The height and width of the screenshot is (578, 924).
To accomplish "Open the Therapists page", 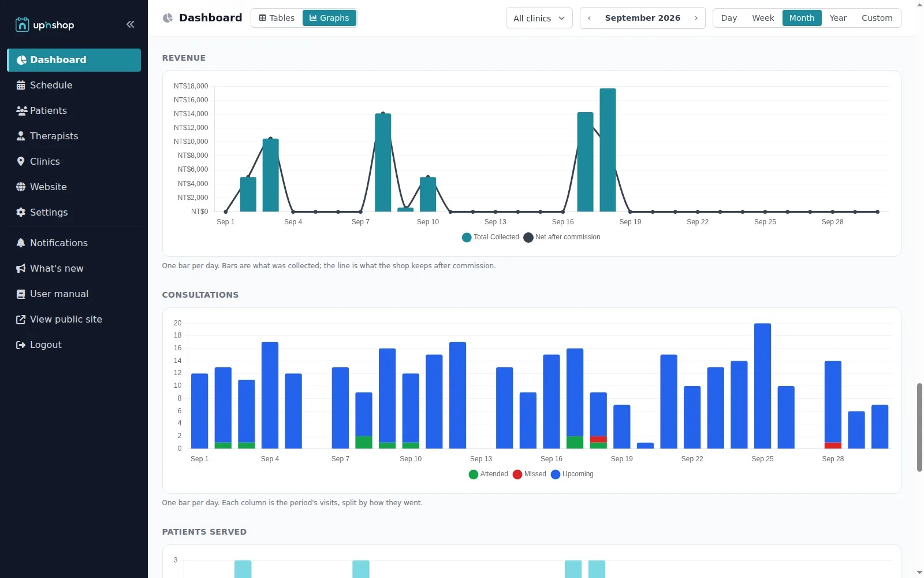I will [x=74, y=136].
